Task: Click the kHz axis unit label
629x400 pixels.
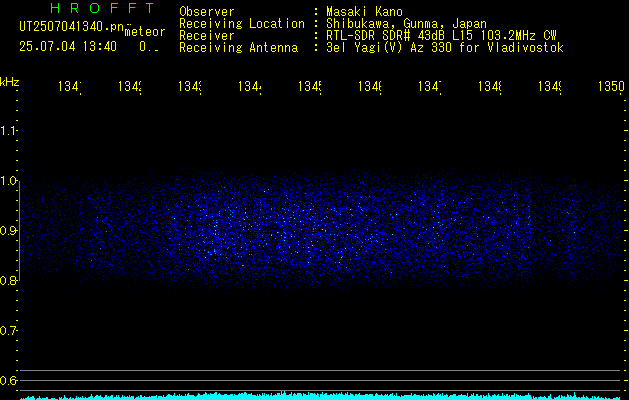Action: coord(10,82)
